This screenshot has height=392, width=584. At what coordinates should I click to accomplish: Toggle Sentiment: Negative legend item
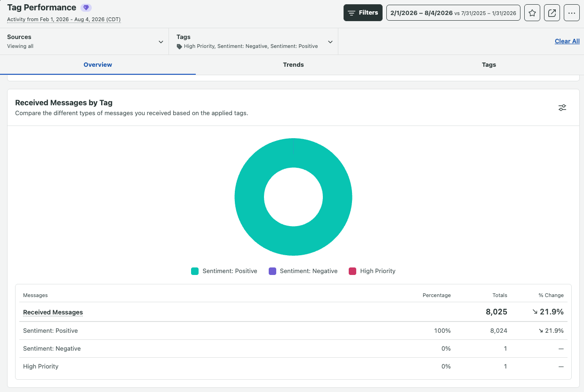(303, 271)
